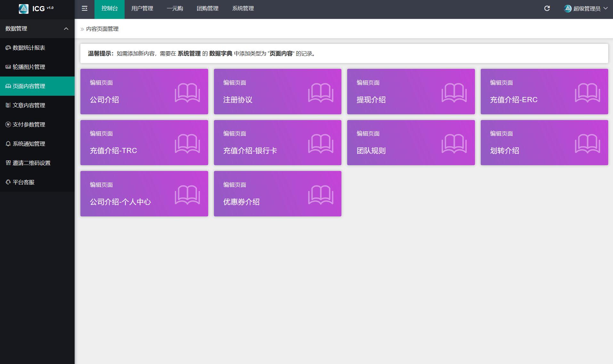The height and width of the screenshot is (364, 613).
Task: Click book icon on 公司介绍 card
Action: [x=187, y=93]
